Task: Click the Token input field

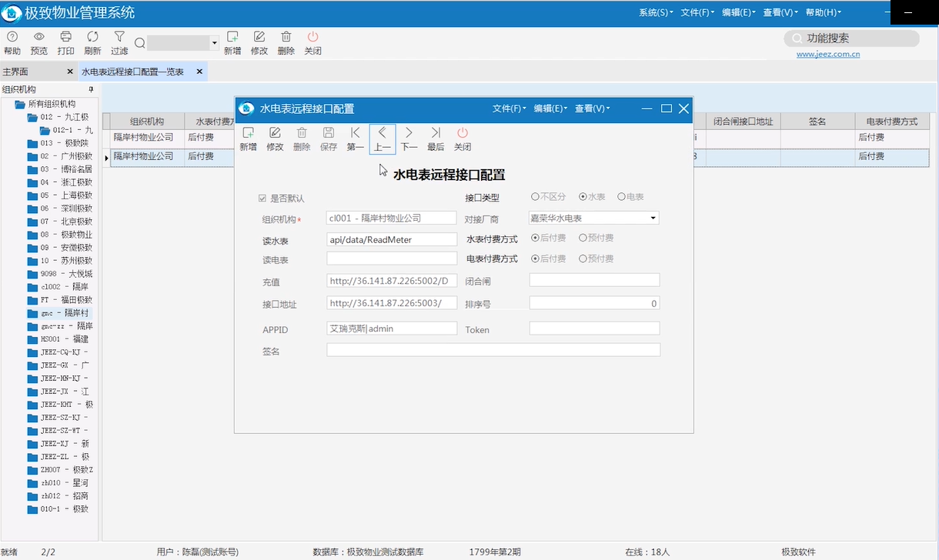Action: [x=594, y=328]
